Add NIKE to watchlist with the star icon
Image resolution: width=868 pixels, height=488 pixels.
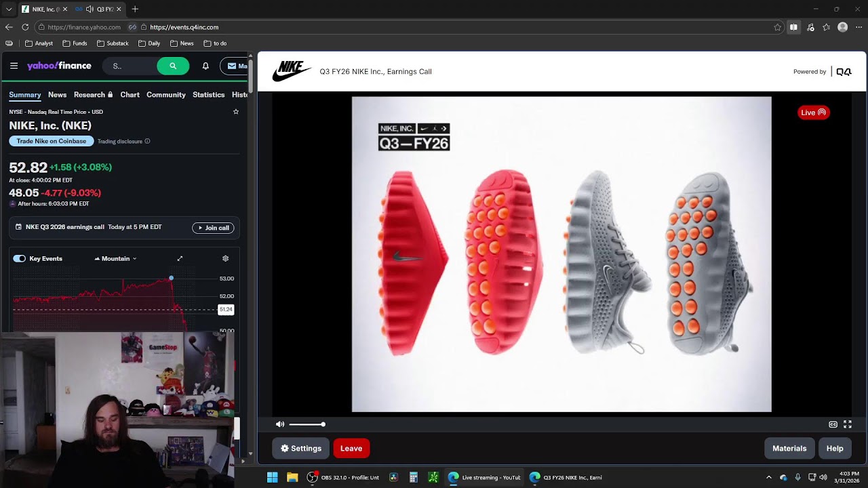(x=236, y=112)
